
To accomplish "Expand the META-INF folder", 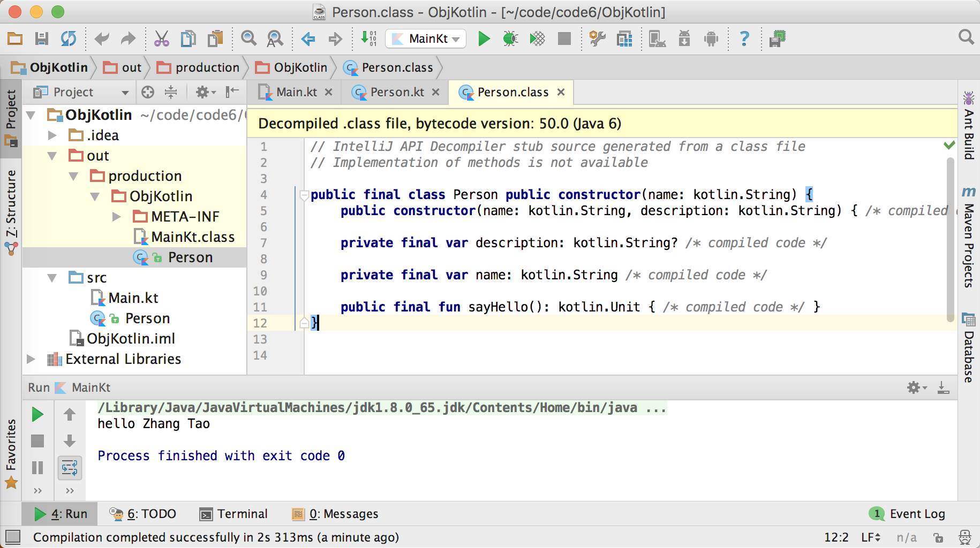I will tap(117, 217).
